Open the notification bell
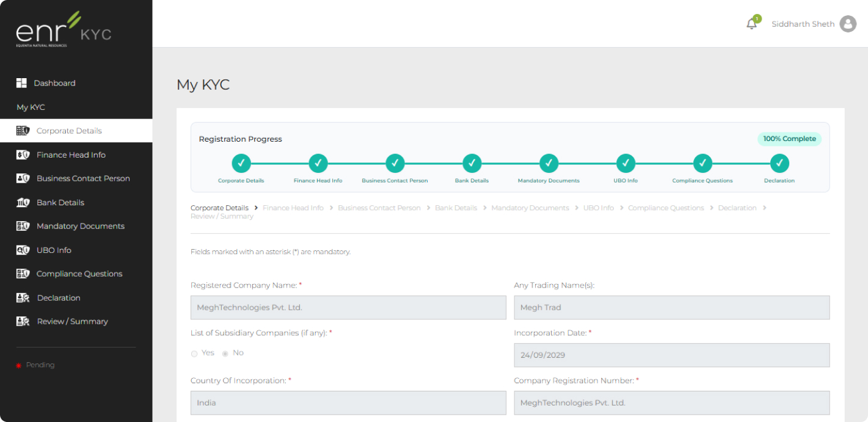The height and width of the screenshot is (422, 868). [x=752, y=24]
